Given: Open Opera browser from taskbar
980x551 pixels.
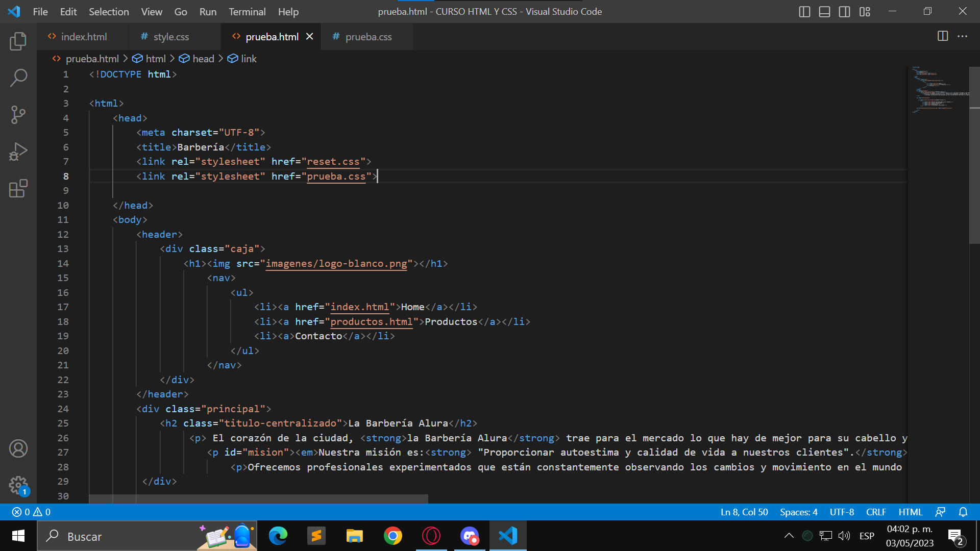Looking at the screenshot, I should click(431, 536).
